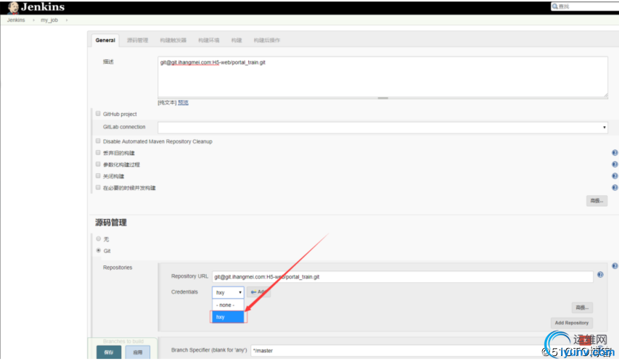Choose 'hxy' in the credentials list
This screenshot has width=619, height=364.
228,317
